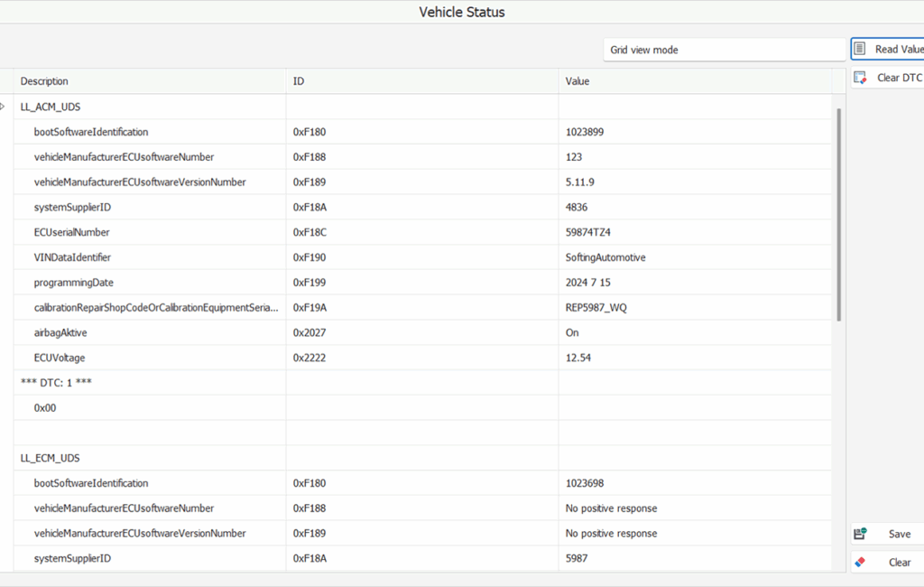Image resolution: width=924 pixels, height=587 pixels.
Task: Select the REP5987_WQ value cell
Action: pyautogui.click(x=695, y=307)
